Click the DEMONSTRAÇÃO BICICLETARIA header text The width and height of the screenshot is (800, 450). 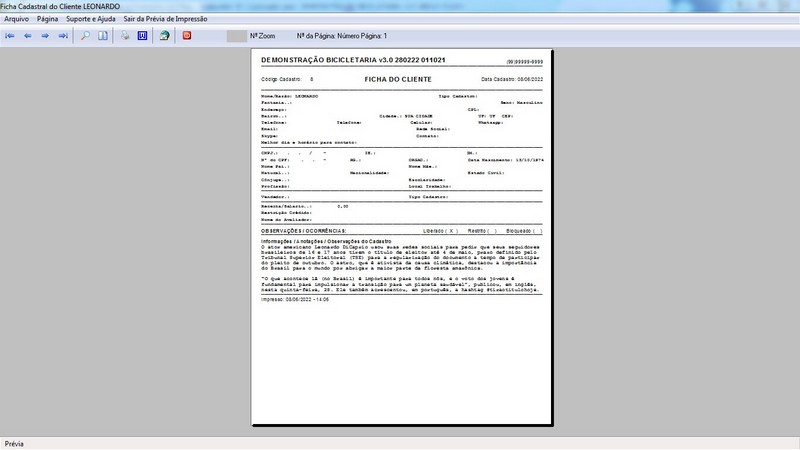[353, 60]
